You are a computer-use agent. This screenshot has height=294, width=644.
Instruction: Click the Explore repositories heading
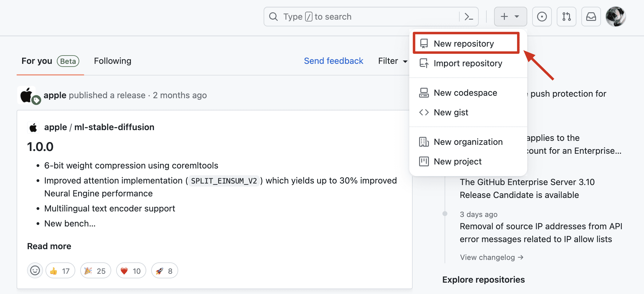pos(483,280)
